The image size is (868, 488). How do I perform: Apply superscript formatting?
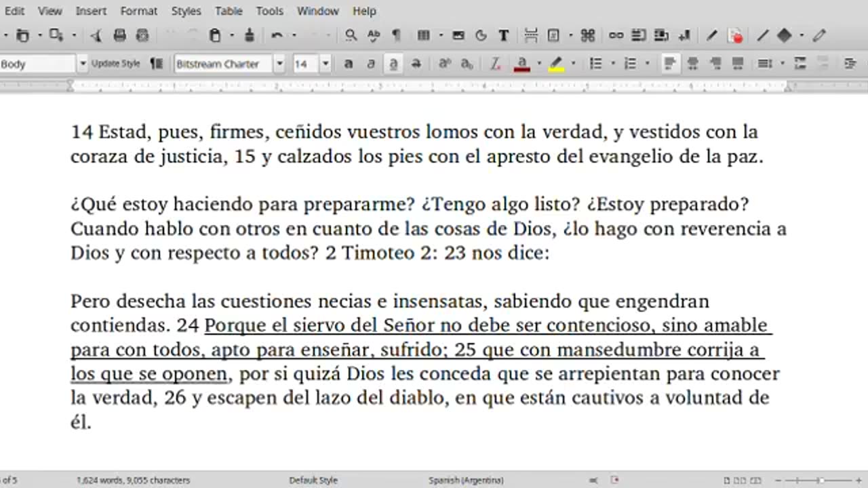(444, 64)
